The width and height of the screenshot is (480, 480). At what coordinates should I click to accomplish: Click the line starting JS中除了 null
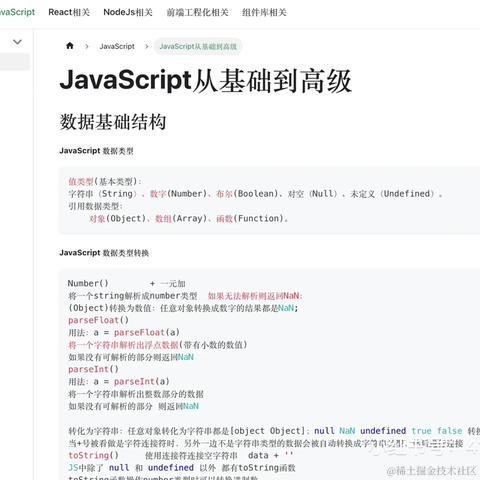[182, 468]
